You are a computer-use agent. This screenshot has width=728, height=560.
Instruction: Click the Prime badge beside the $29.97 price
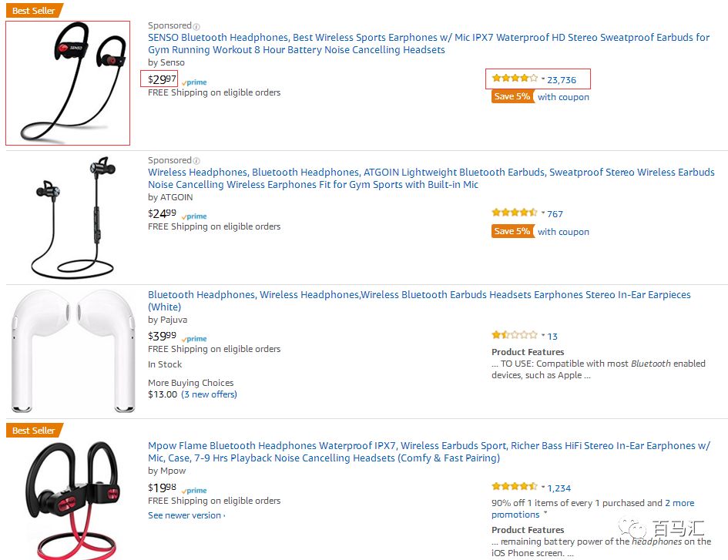point(194,82)
